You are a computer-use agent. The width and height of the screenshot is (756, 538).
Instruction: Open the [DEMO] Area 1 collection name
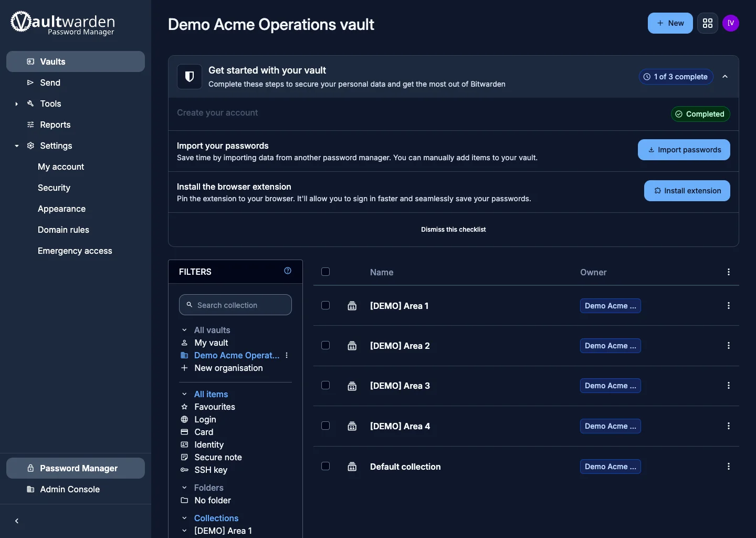click(x=399, y=306)
